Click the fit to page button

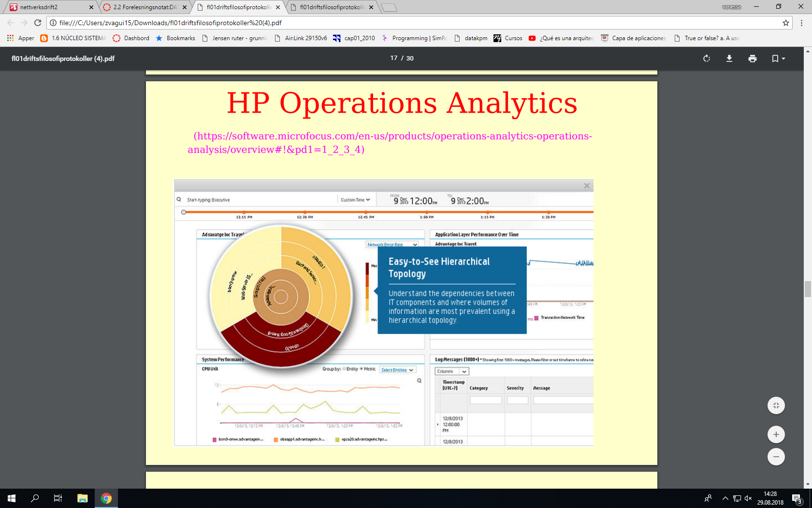[776, 405]
